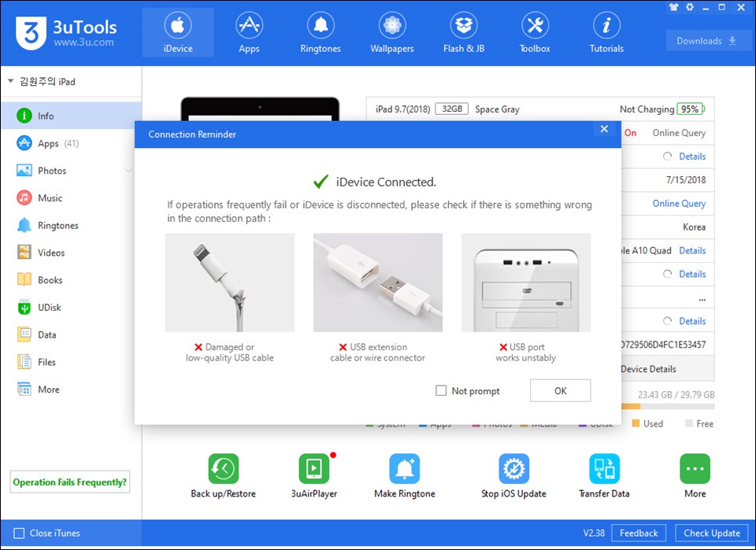The height and width of the screenshot is (550, 756).
Task: Open the iDevice tab icon
Action: click(178, 25)
